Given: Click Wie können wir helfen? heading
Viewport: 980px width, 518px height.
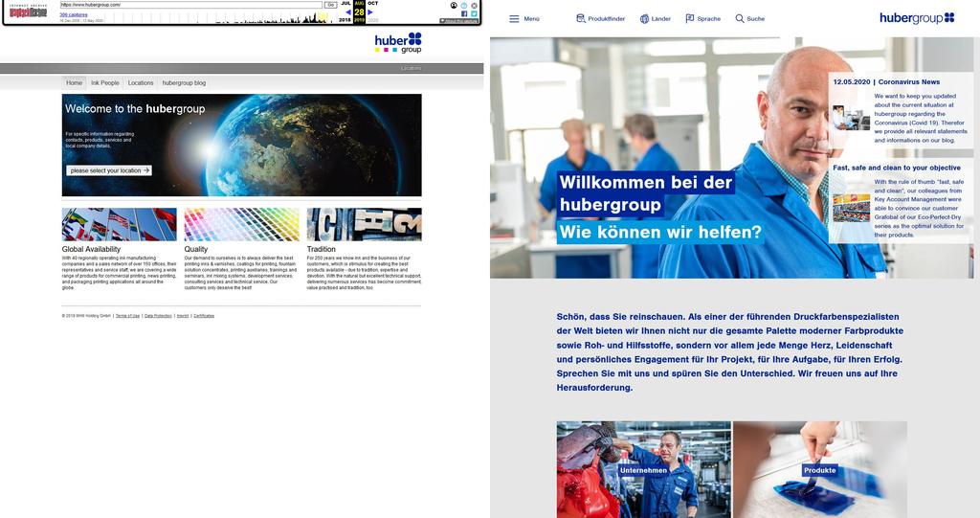Looking at the screenshot, I should click(x=660, y=232).
